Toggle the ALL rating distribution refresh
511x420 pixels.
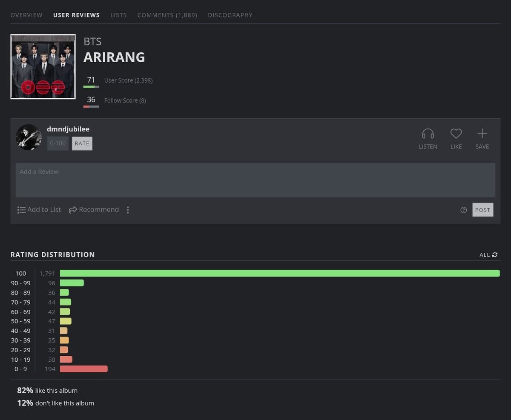[488, 255]
